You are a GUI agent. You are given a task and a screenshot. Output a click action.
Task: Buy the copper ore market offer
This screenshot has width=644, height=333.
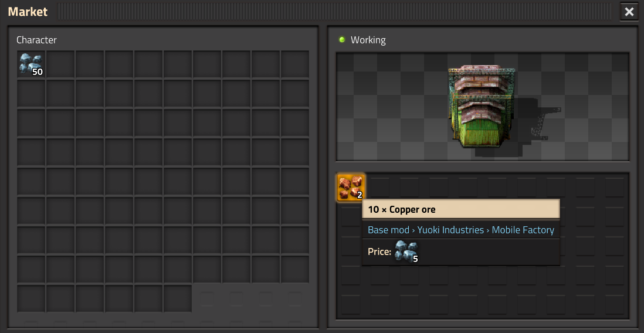click(x=351, y=188)
